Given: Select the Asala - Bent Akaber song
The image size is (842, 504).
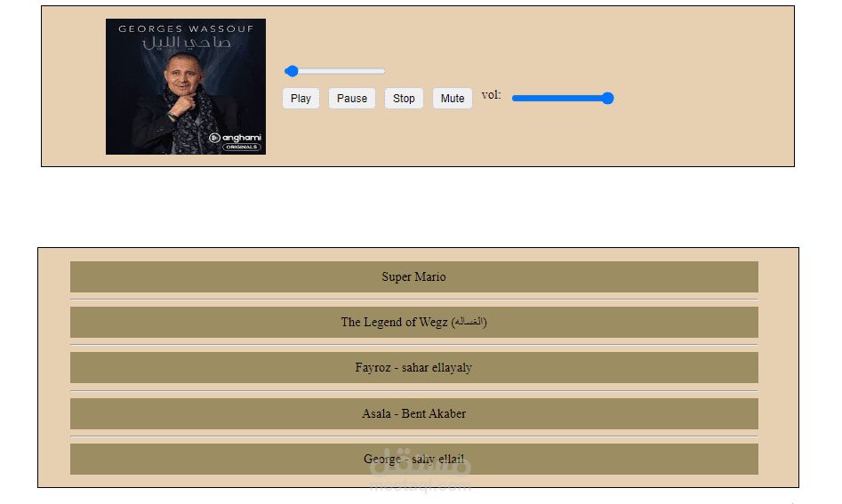Looking at the screenshot, I should tap(414, 414).
